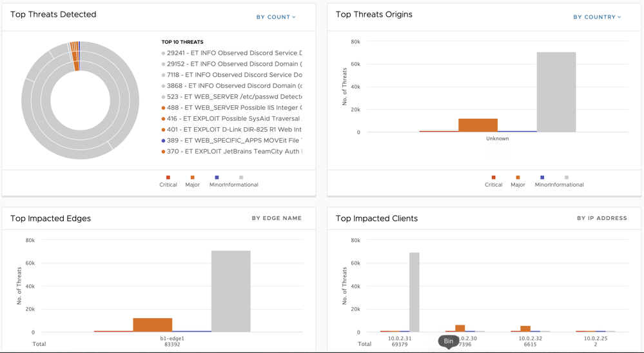The image size is (644, 353).
Task: Toggle Informational legend in Top Threats Detected
Action: coord(241,181)
